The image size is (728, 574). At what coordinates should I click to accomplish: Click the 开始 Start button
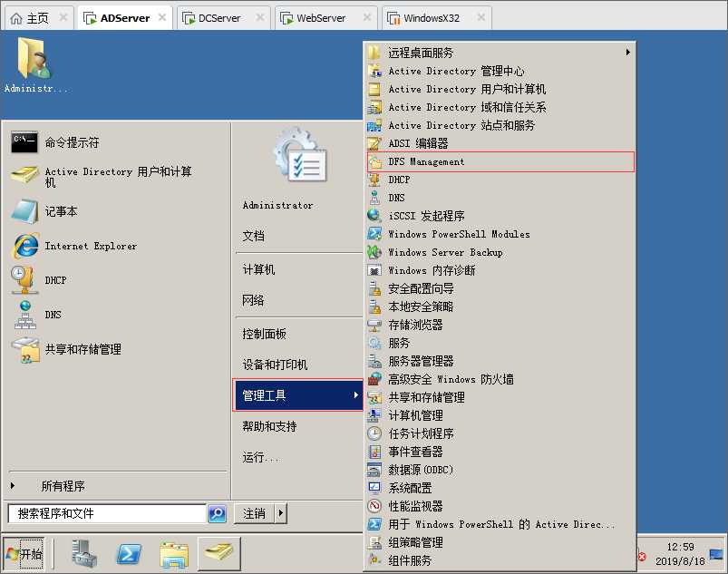[24, 553]
